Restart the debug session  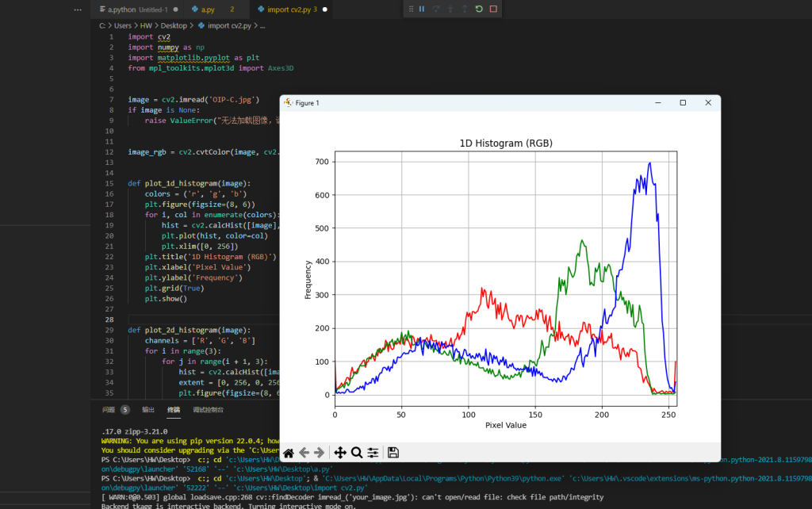479,9
